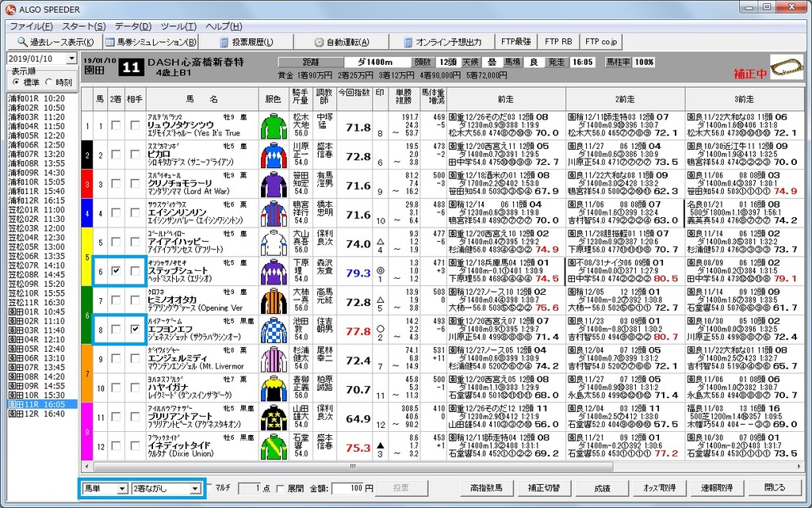Click the FTP最強 toolbar button
812x508 pixels.
click(x=515, y=41)
